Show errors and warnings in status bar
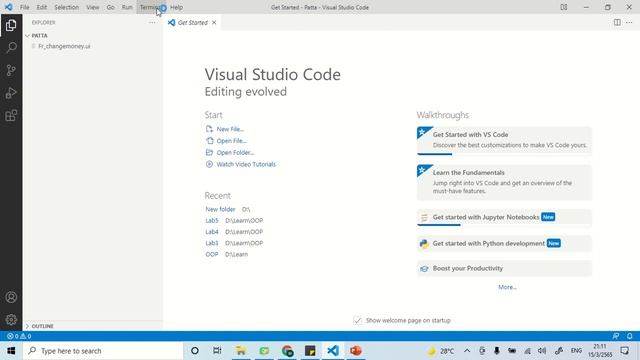This screenshot has height=360, width=640. click(19, 336)
